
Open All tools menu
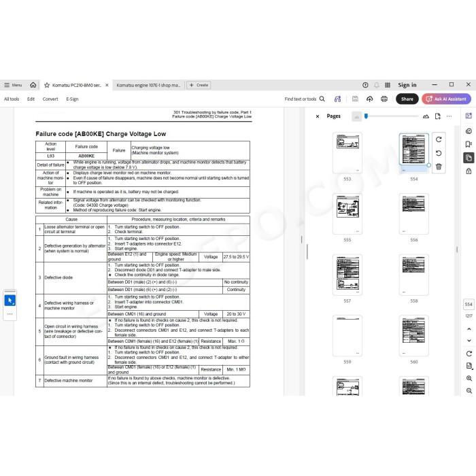(x=12, y=99)
